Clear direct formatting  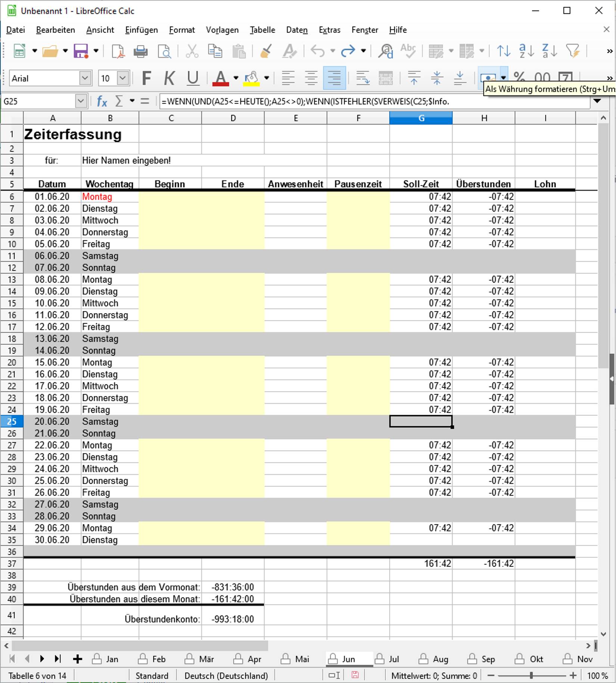pos(289,51)
